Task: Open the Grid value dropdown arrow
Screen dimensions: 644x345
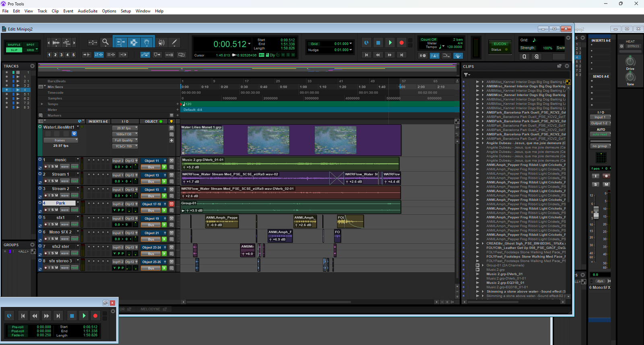Action: 351,44
